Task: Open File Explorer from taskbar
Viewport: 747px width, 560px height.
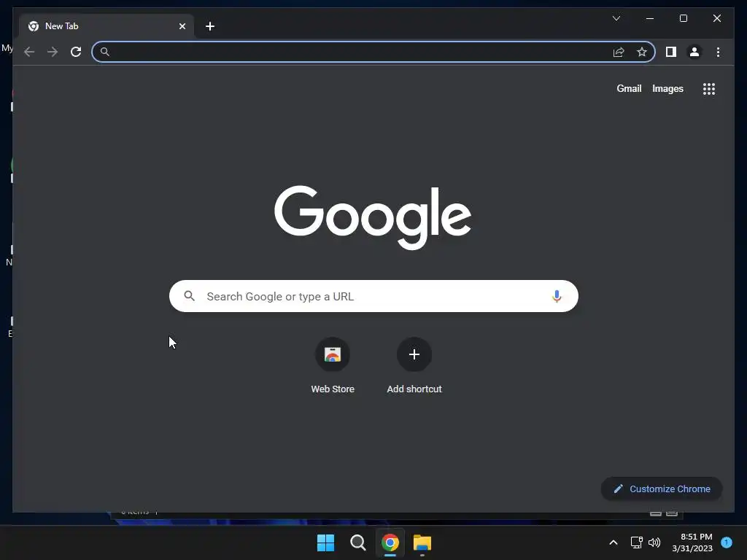Action: click(x=422, y=542)
